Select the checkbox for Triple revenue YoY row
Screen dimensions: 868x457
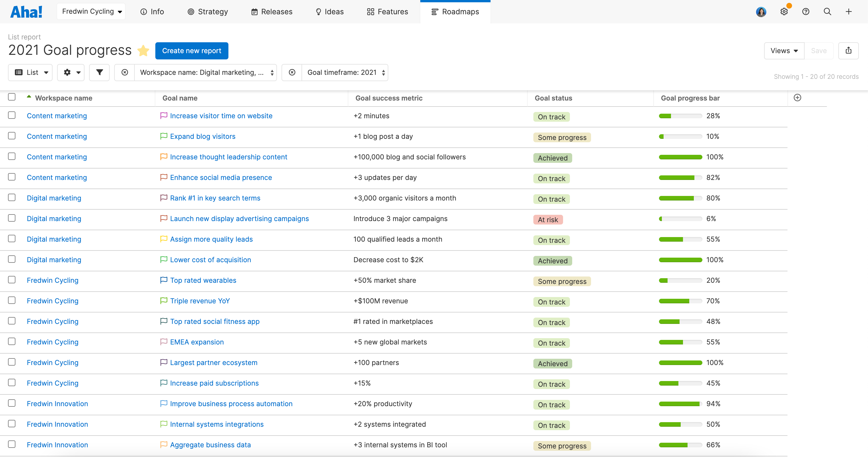click(12, 300)
